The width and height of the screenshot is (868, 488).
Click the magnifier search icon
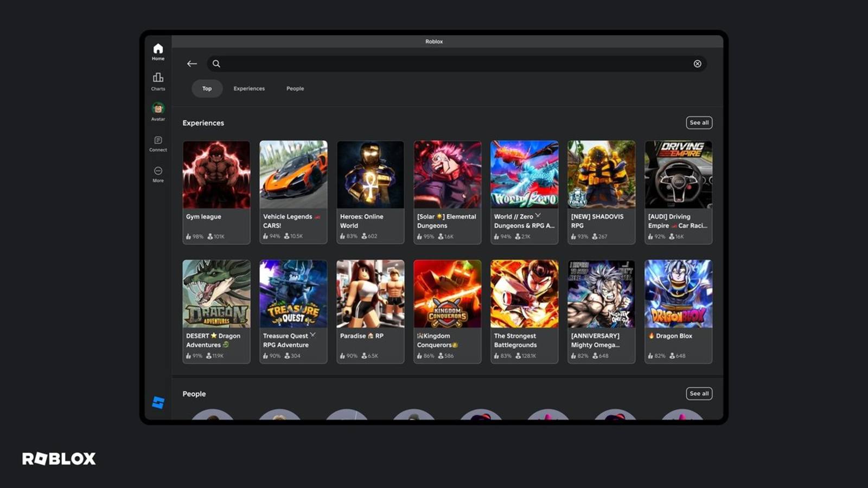(x=216, y=63)
